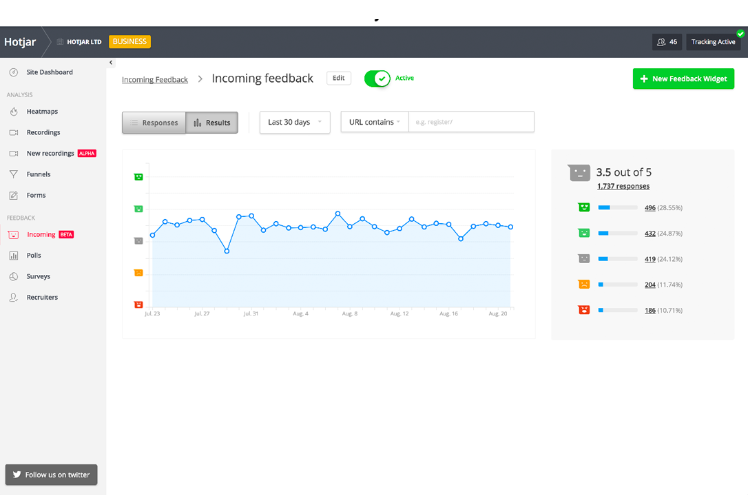Click the Aug. 8 peak data point on chart
The height and width of the screenshot is (495, 748).
coord(338,214)
